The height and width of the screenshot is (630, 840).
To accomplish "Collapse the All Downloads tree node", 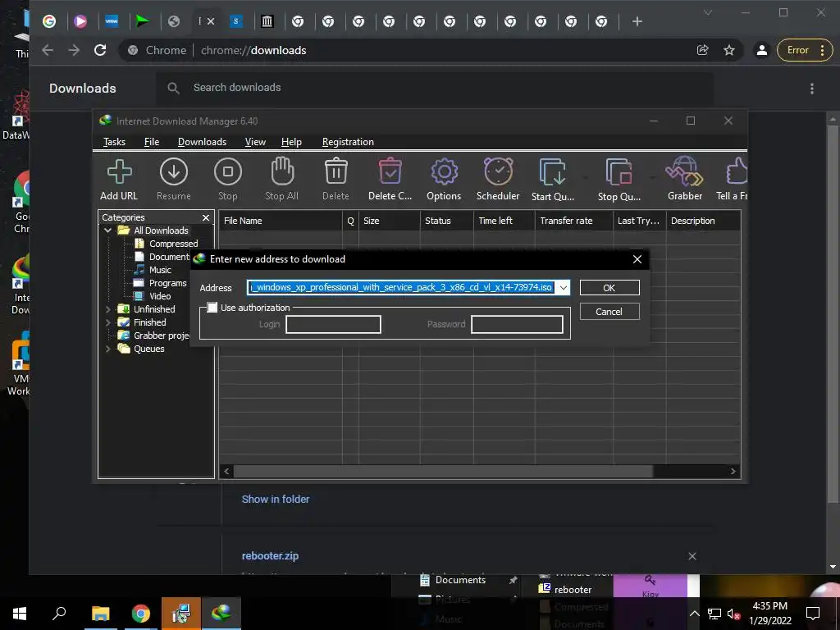I will 107,231.
